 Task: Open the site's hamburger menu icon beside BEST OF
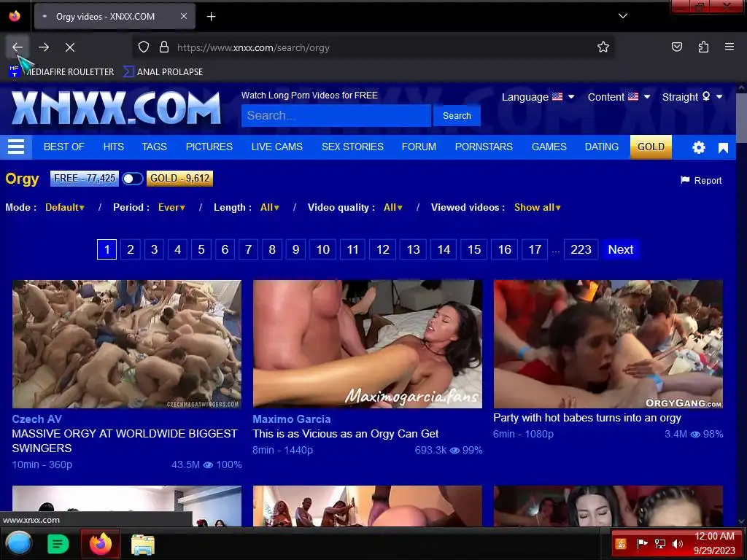pos(16,147)
